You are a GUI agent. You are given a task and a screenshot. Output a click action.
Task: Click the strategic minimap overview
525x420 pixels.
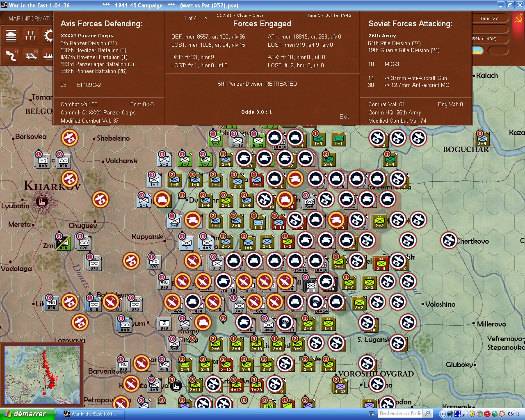click(x=42, y=375)
